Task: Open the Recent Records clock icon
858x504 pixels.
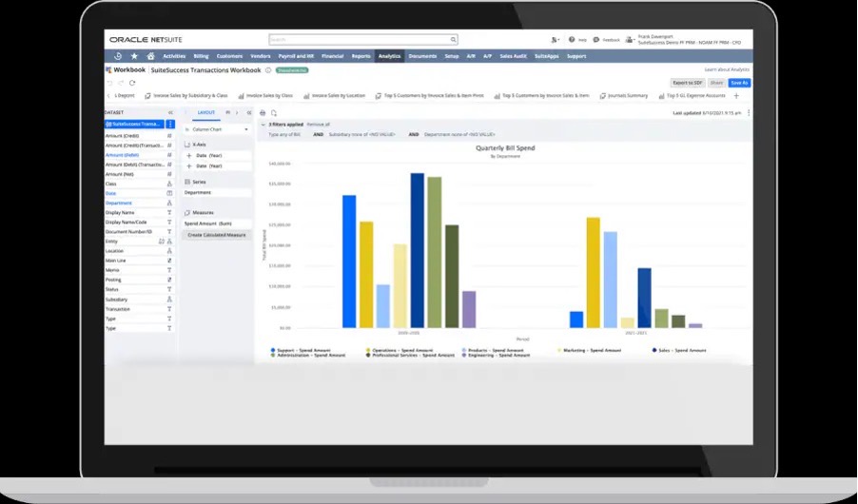Action: pyautogui.click(x=118, y=56)
